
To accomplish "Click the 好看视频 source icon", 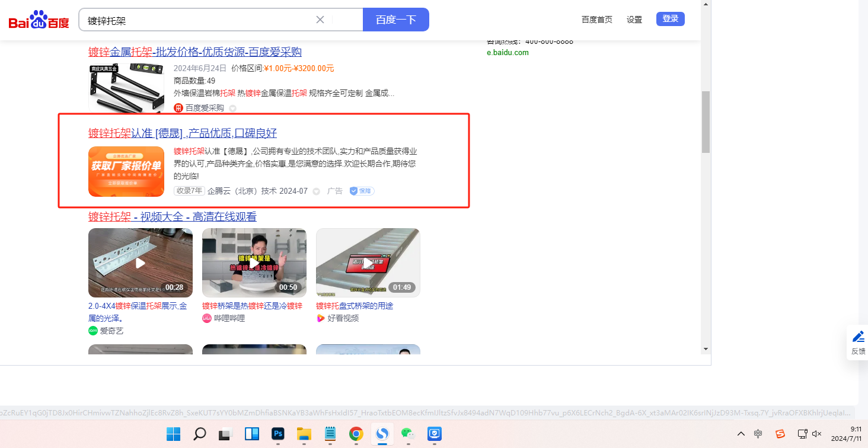I will point(321,318).
